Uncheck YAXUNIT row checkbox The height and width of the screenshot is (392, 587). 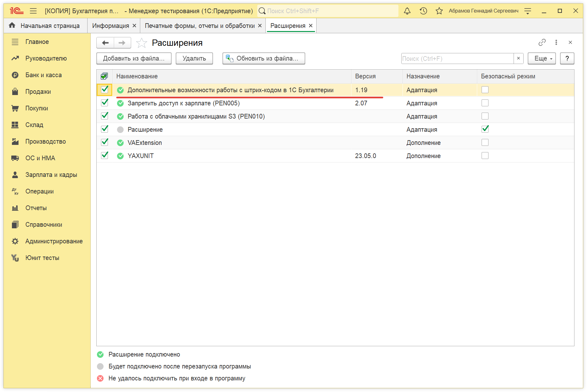tap(104, 156)
